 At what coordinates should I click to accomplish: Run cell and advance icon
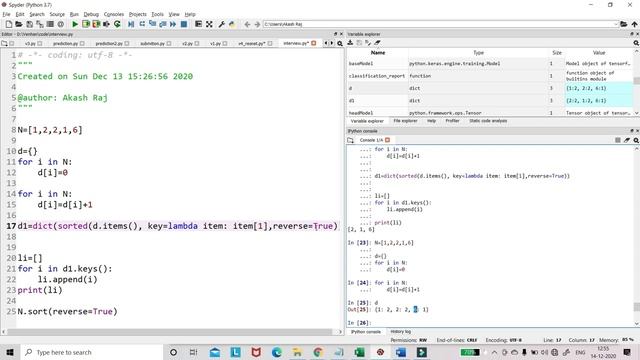click(x=96, y=24)
